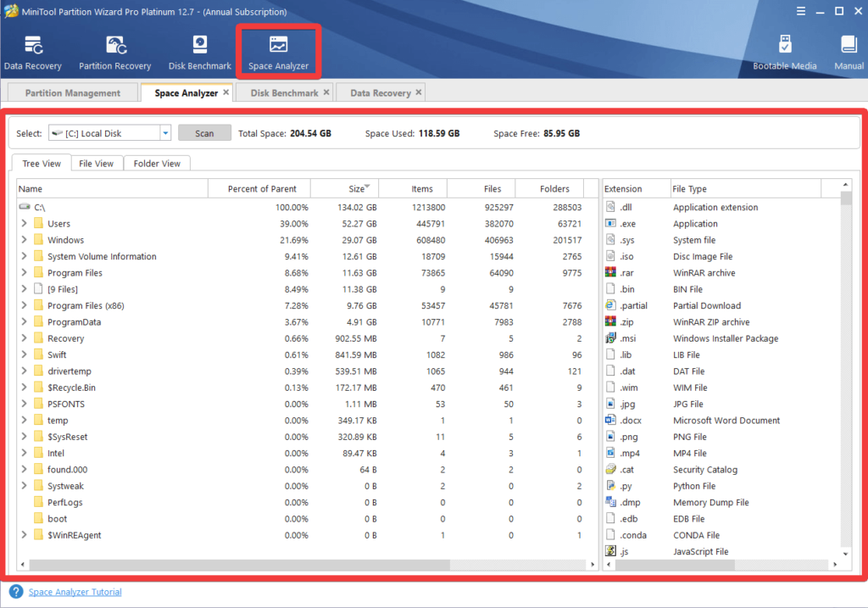
Task: Select the C:\ drive icon in tree
Action: pos(25,207)
